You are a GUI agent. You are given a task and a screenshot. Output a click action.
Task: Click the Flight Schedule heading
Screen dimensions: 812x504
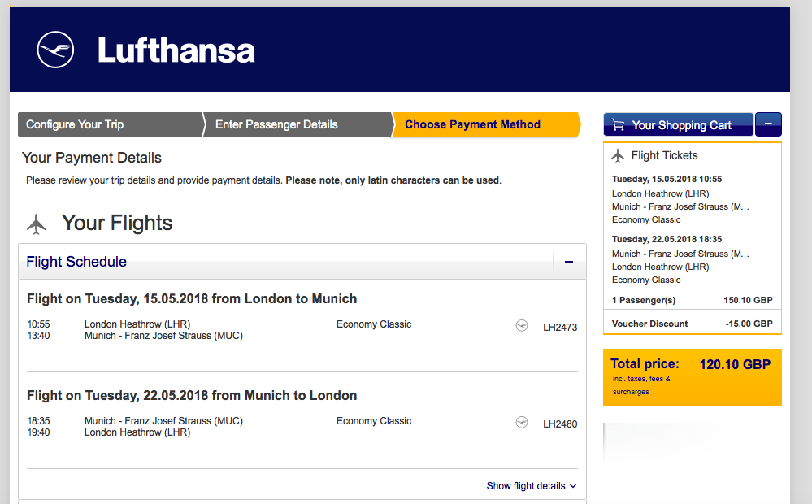[76, 262]
